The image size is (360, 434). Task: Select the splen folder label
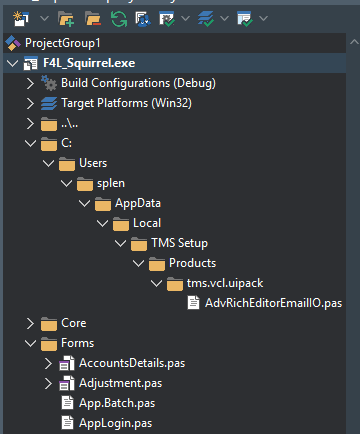click(x=111, y=183)
